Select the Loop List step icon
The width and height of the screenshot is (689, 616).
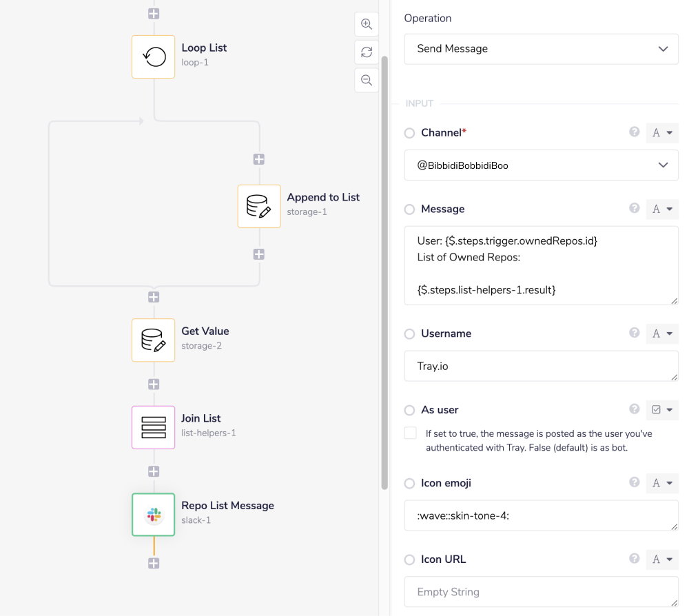click(x=153, y=57)
